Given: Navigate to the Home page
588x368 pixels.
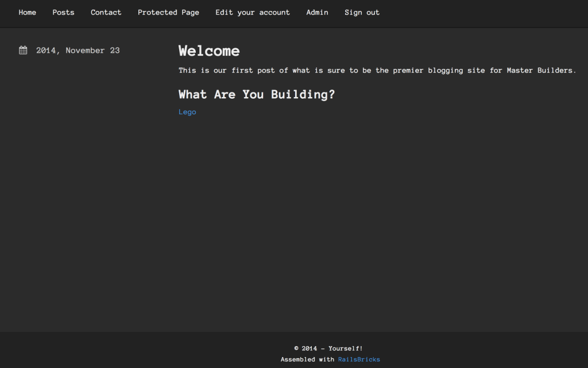Looking at the screenshot, I should [27, 12].
